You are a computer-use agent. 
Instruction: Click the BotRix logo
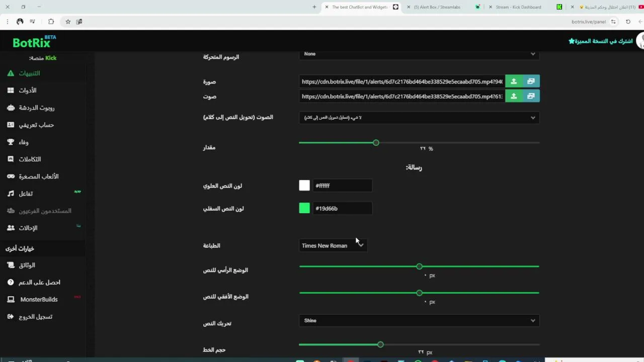point(34,42)
